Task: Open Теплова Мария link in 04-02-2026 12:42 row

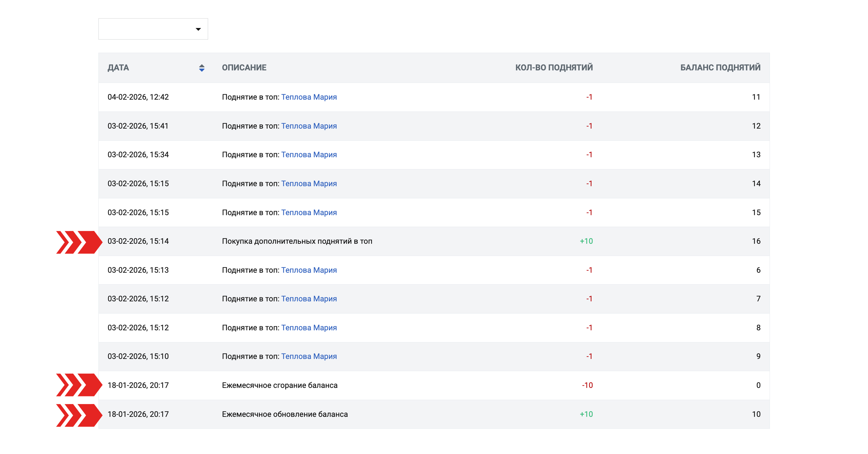Action: click(309, 97)
